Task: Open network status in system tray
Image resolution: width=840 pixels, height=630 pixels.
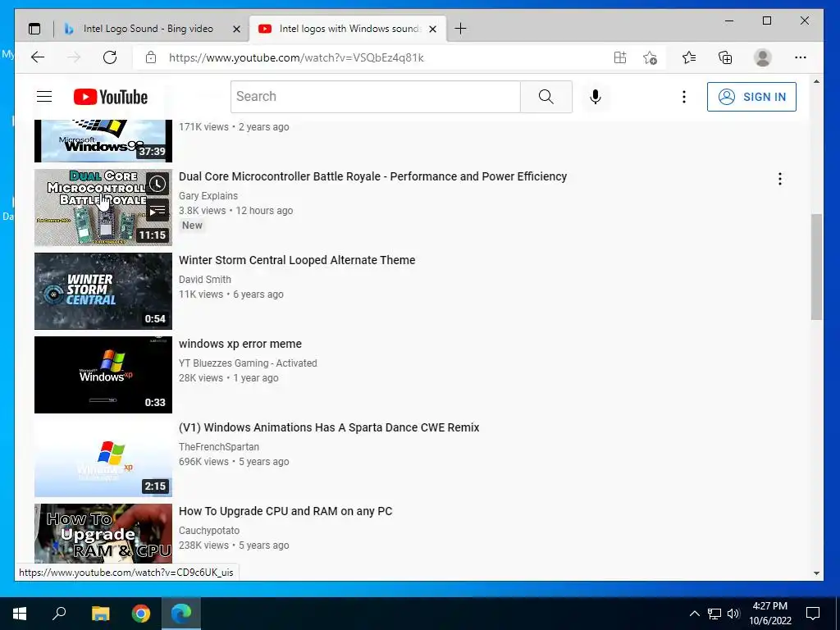Action: tap(714, 614)
